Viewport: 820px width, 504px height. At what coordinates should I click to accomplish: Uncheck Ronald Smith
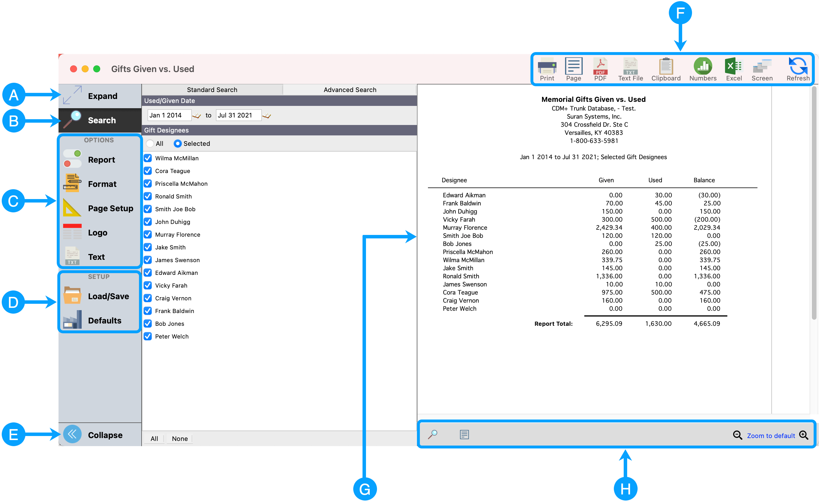(x=148, y=196)
